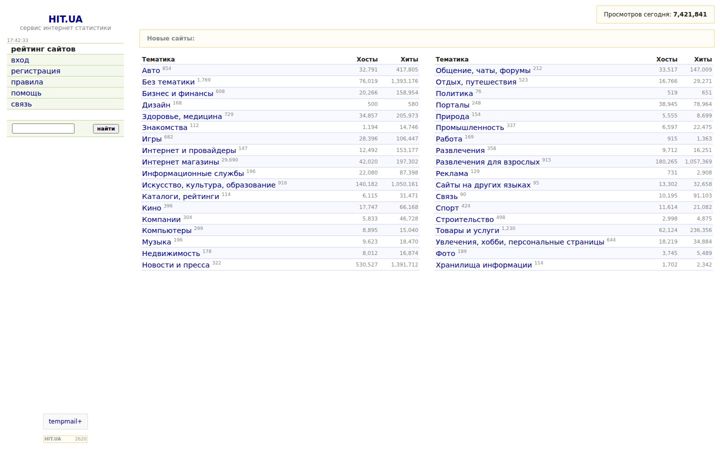
Task: Open the Интернет и провайдеры category
Action: (x=189, y=151)
